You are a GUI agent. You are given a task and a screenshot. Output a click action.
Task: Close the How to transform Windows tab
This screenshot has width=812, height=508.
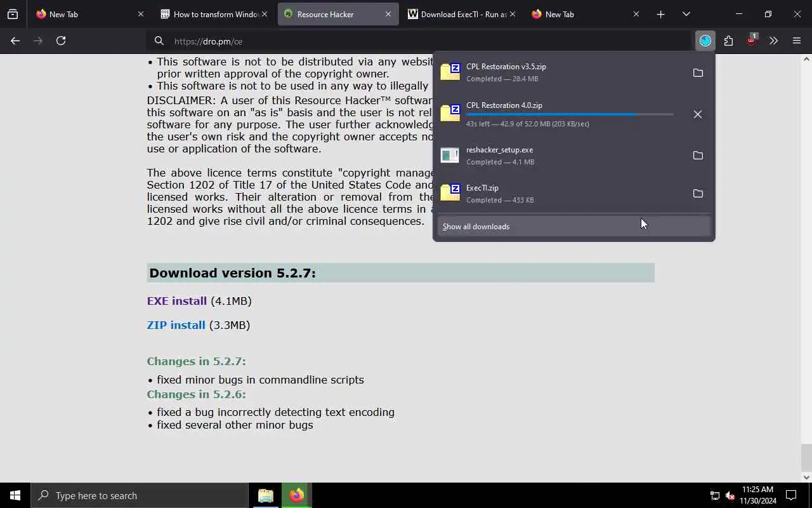click(265, 14)
